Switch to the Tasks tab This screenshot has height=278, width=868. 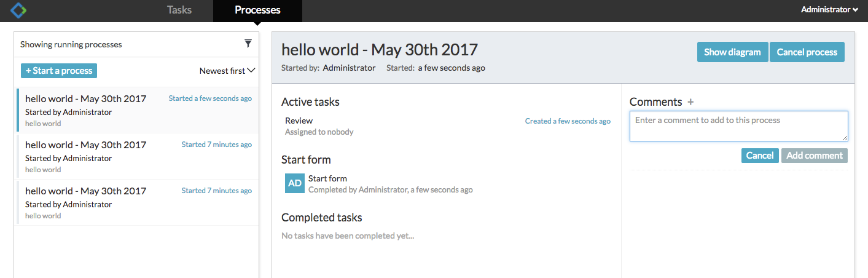click(179, 10)
